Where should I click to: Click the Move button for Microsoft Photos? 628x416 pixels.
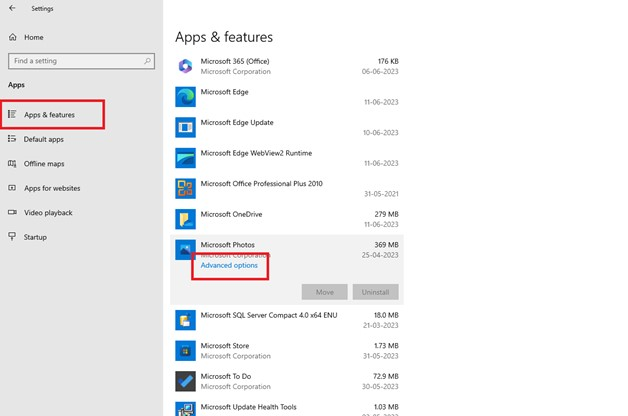pos(324,292)
